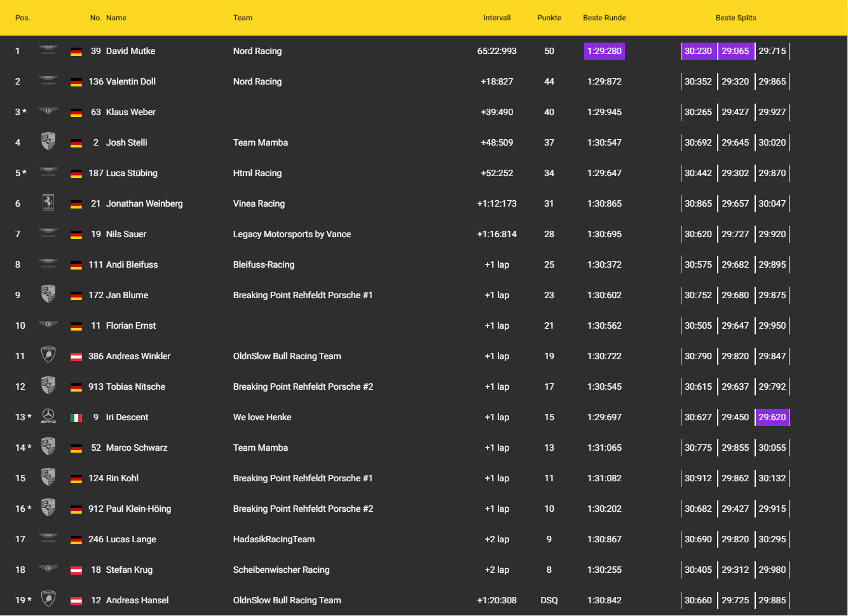Click the Bentley logo in Klaus Weber's row

[48, 111]
